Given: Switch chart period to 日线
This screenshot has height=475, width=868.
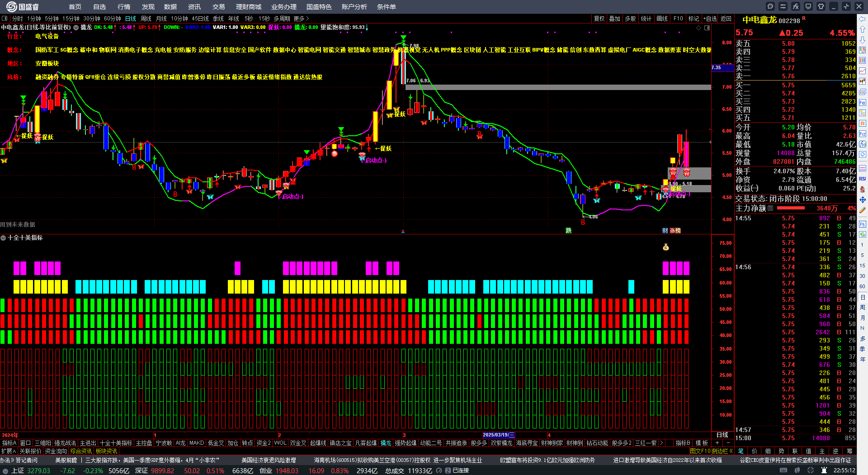Looking at the screenshot, I should tap(131, 19).
